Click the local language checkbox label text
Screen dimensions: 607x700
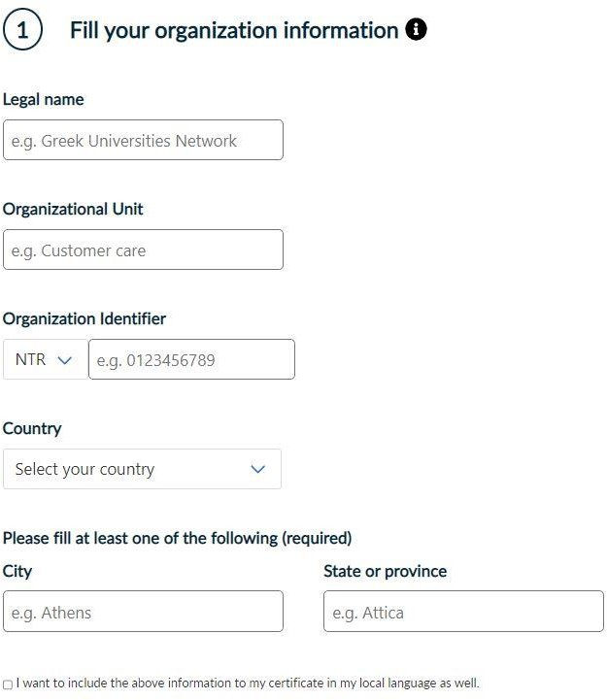point(248,683)
